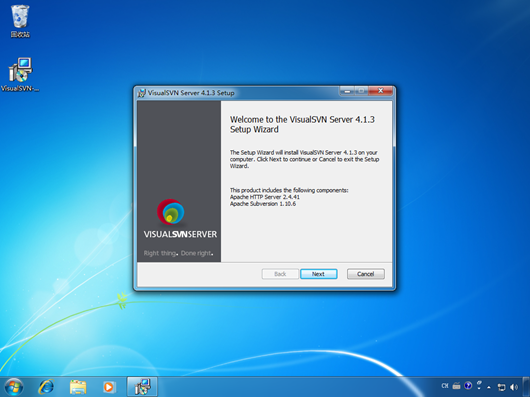Viewport: 530px width, 397px height.
Task: Open the Recycle Bin desktop icon
Action: point(20,21)
